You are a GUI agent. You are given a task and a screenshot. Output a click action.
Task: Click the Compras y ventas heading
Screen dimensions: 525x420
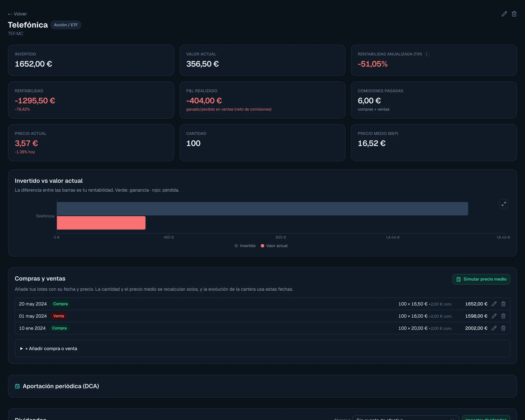40,279
